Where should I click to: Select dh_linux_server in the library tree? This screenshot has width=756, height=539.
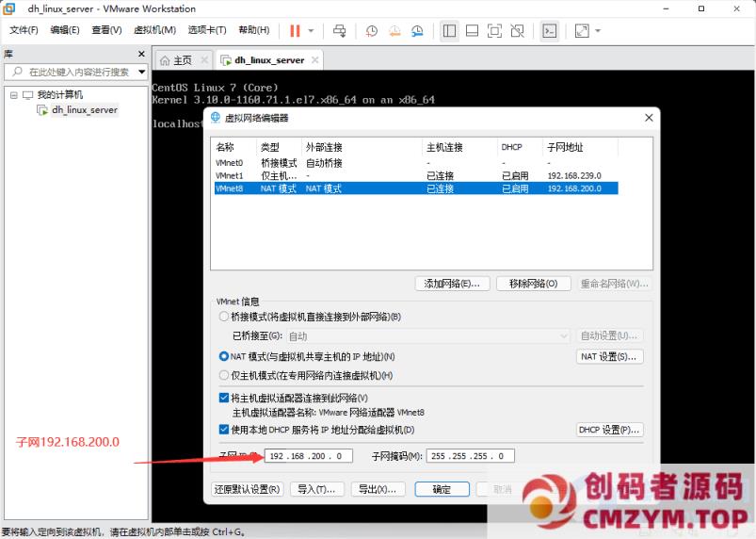(85, 110)
